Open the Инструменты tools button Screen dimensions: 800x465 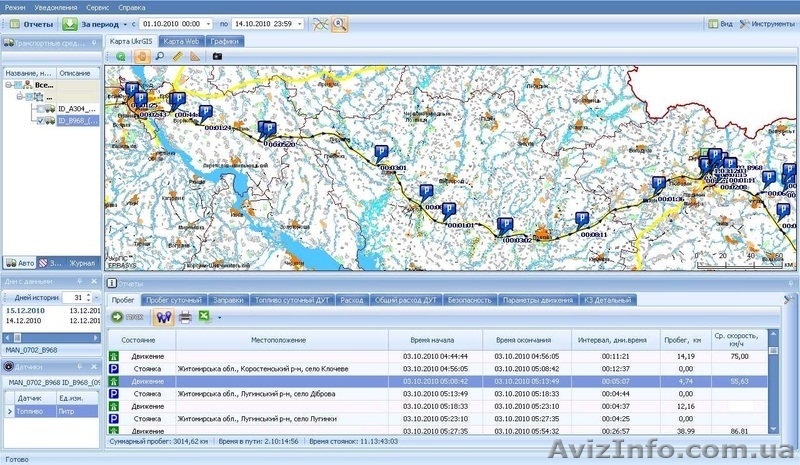pos(767,24)
